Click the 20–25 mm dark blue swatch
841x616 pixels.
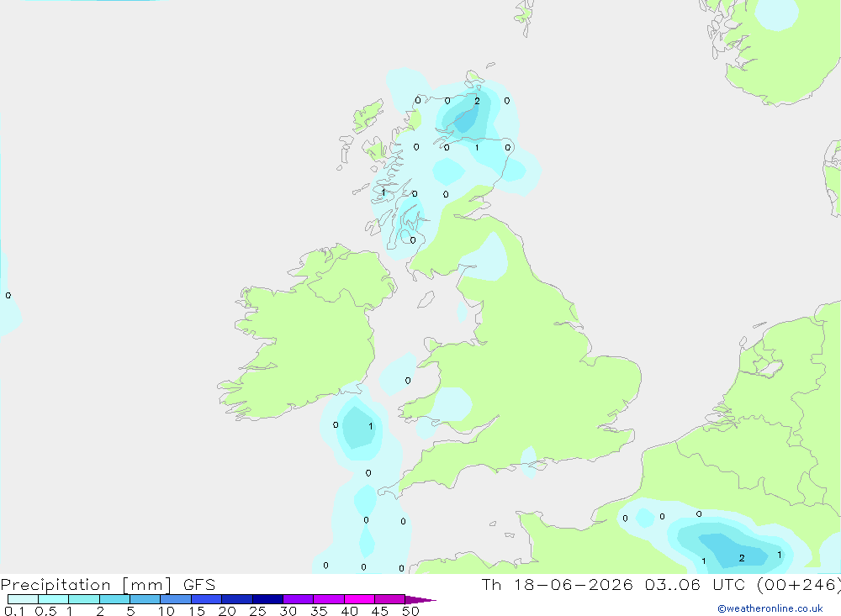click(x=237, y=599)
